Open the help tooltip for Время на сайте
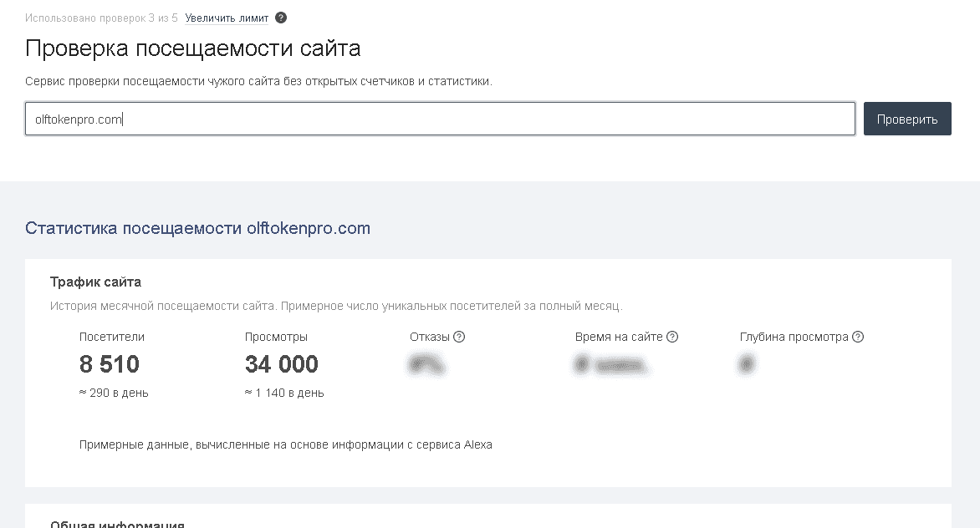The height and width of the screenshot is (528, 980). point(672,338)
